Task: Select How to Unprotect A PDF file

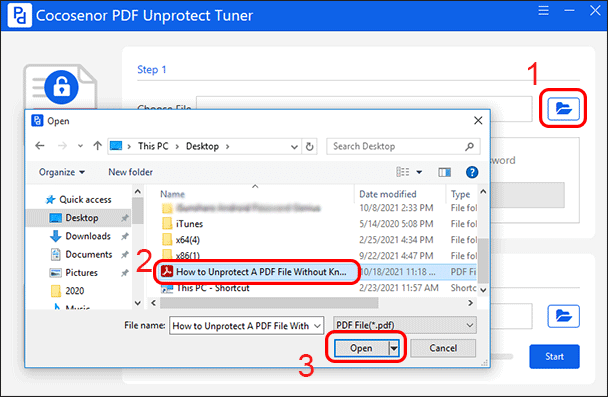Action: [254, 272]
